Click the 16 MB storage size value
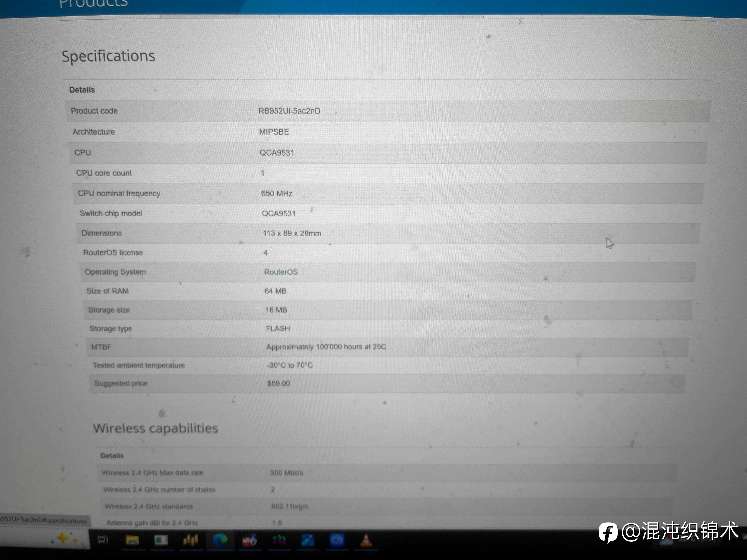The image size is (747, 560). (x=276, y=310)
